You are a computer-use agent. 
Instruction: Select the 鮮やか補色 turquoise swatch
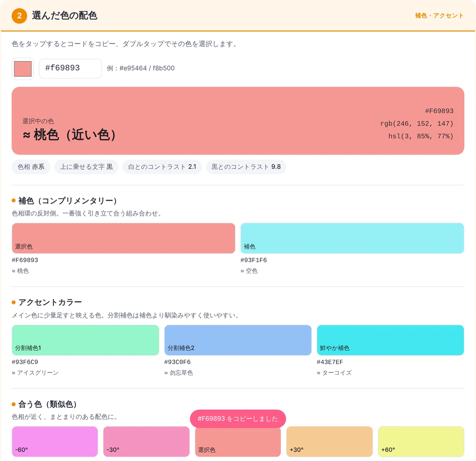390,340
